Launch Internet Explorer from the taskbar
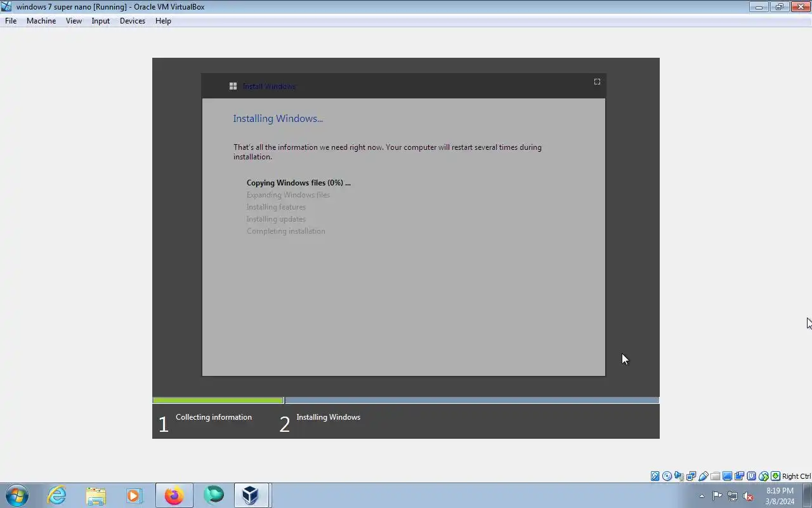Viewport: 812px width, 508px height. 56,495
